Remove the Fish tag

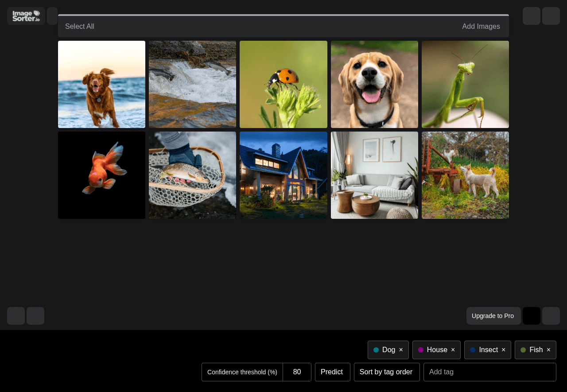point(548,350)
